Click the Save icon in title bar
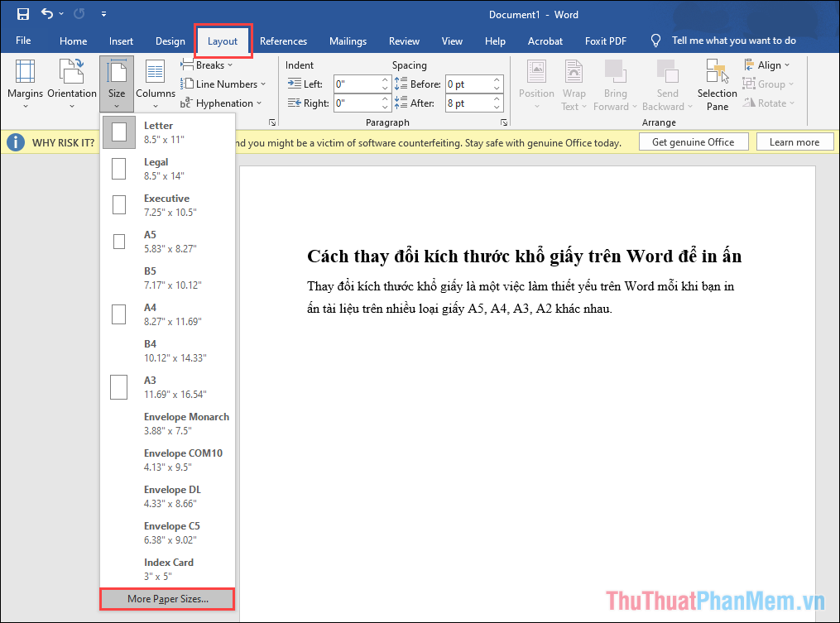The height and width of the screenshot is (623, 840). [22, 14]
